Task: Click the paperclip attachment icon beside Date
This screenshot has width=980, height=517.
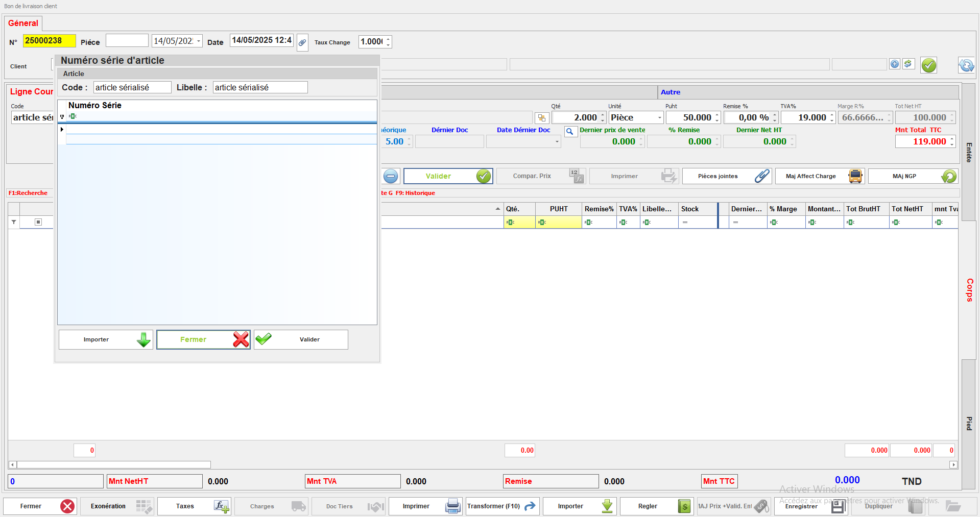Action: click(x=302, y=42)
